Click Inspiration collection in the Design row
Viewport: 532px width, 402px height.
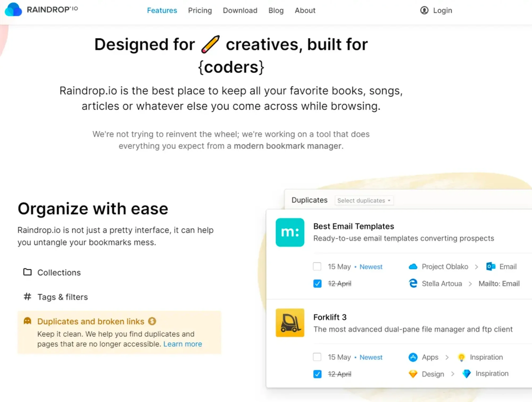[x=492, y=374]
